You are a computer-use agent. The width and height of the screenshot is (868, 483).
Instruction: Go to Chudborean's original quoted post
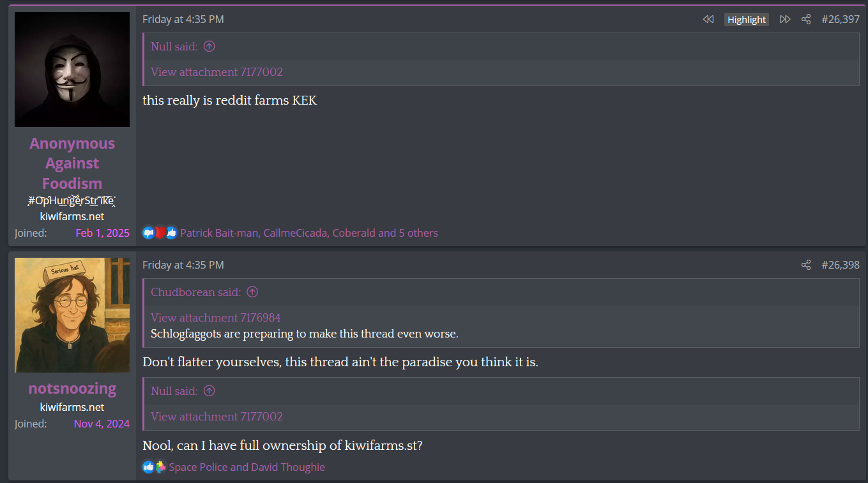point(252,292)
